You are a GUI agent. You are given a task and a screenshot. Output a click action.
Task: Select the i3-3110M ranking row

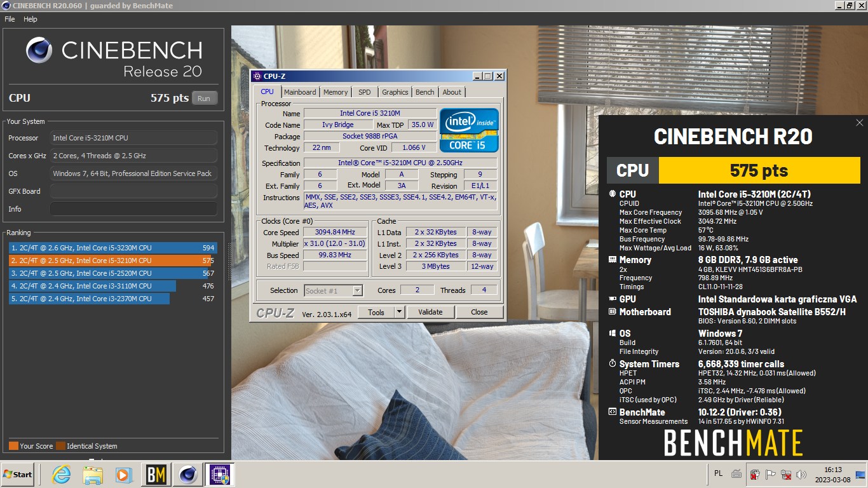pos(112,286)
